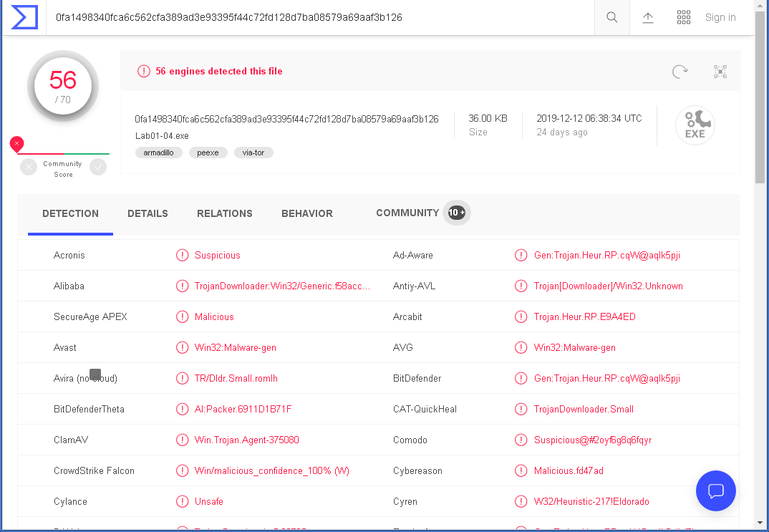This screenshot has height=532, width=769.
Task: Select the file hash text in details
Action: [287, 119]
